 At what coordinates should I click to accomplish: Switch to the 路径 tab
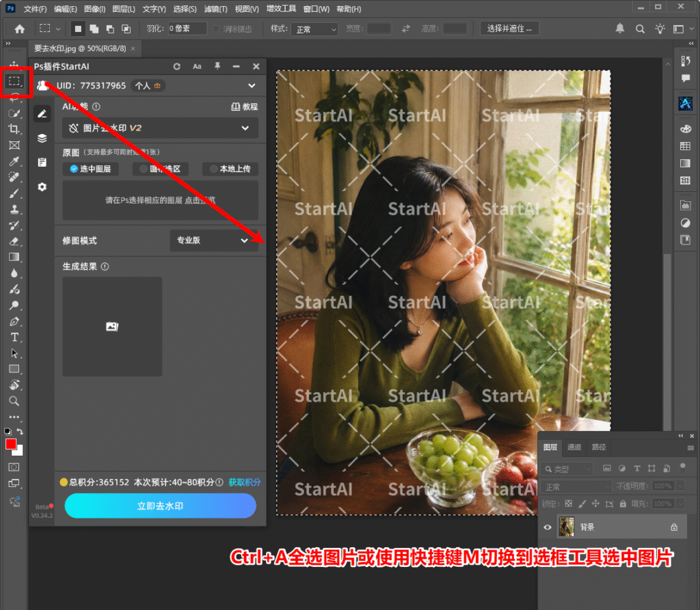coord(599,447)
